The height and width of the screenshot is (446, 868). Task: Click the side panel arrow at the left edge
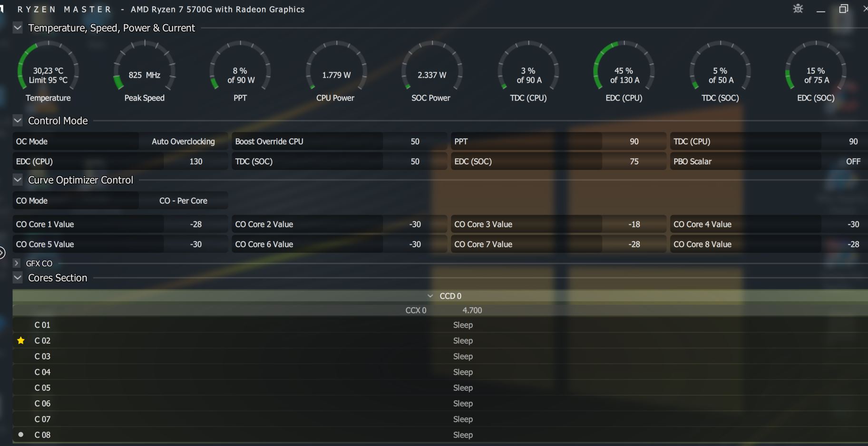(x=2, y=252)
